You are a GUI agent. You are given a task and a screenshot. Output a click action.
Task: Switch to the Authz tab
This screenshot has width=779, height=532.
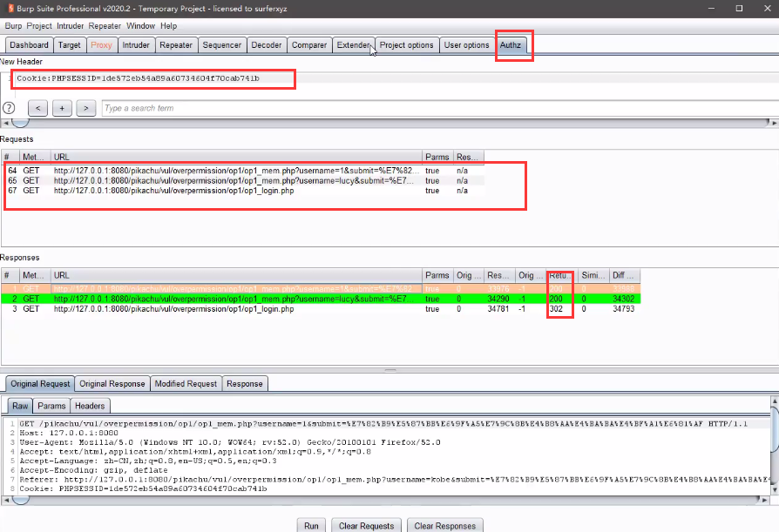[x=512, y=45]
